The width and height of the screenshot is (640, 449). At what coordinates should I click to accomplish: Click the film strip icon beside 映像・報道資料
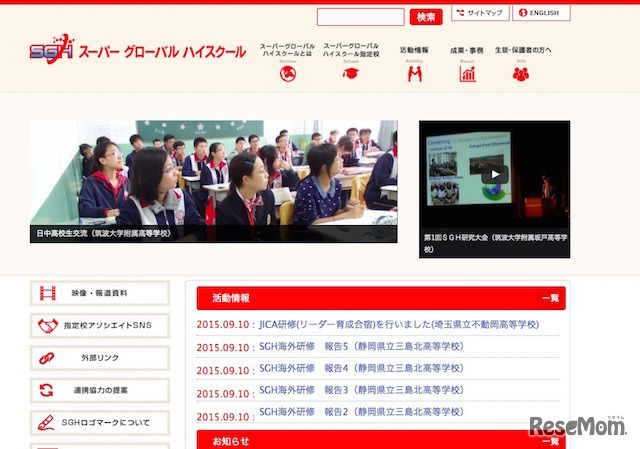pyautogui.click(x=48, y=293)
